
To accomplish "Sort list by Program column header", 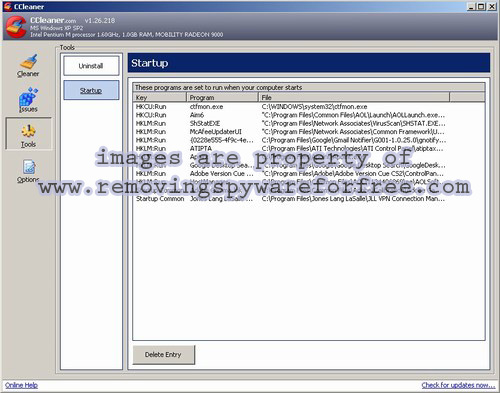I will [x=222, y=97].
